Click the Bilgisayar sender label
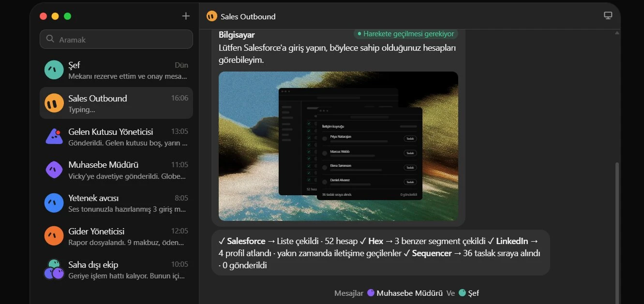This screenshot has height=304, width=644. (237, 35)
